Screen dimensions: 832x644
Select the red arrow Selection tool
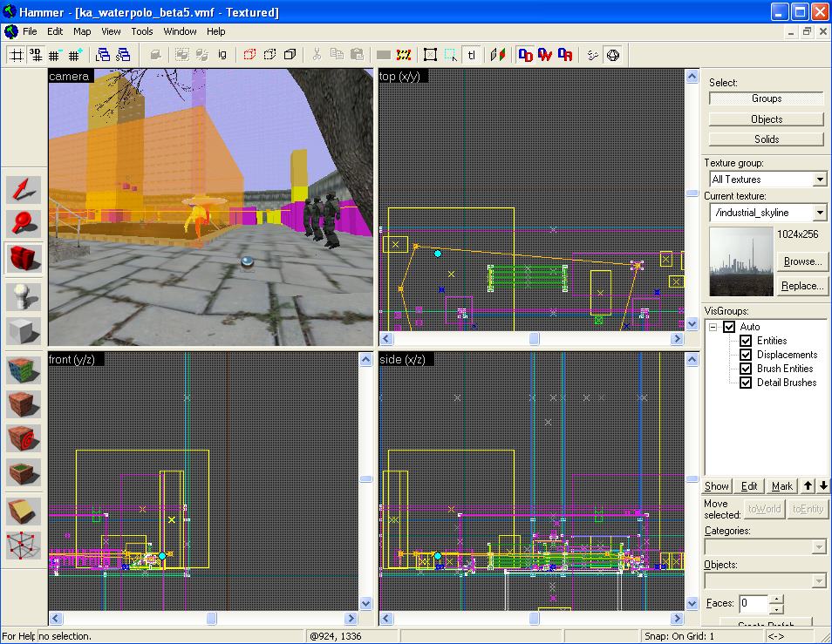(24, 190)
